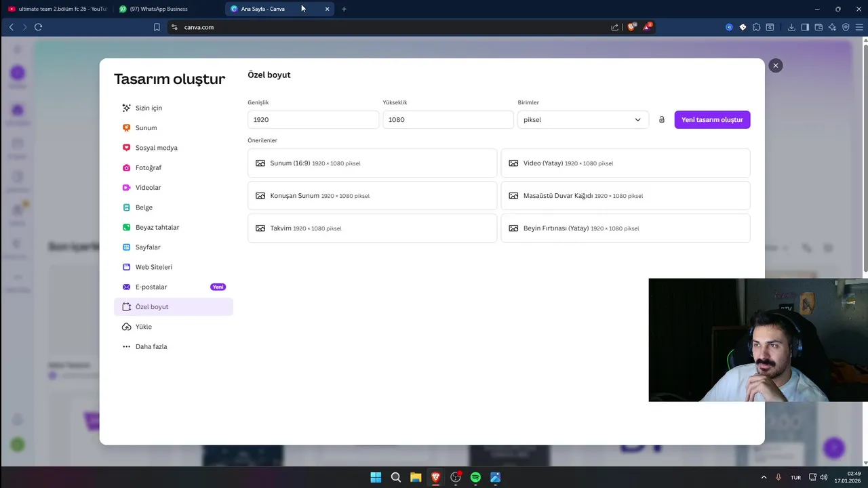This screenshot has width=868, height=488.
Task: Open a new browser tab
Action: tap(344, 9)
